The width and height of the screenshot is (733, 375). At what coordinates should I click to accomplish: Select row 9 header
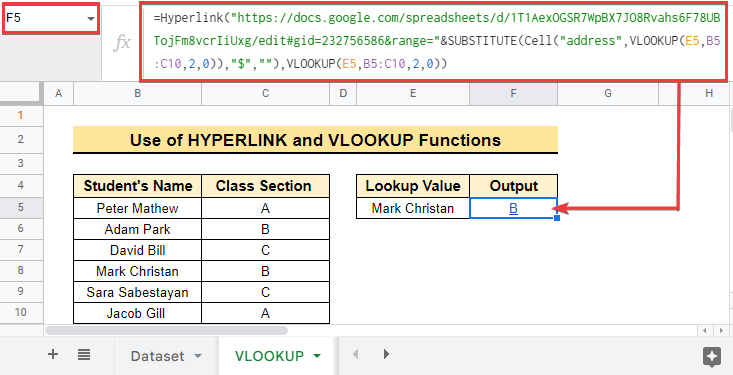click(22, 292)
